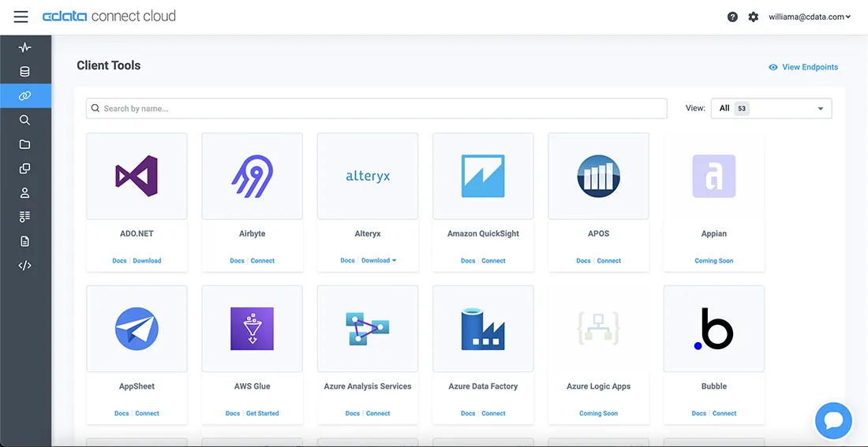This screenshot has width=868, height=447.
Task: Open Docs for Azure Data Factory
Action: click(468, 413)
